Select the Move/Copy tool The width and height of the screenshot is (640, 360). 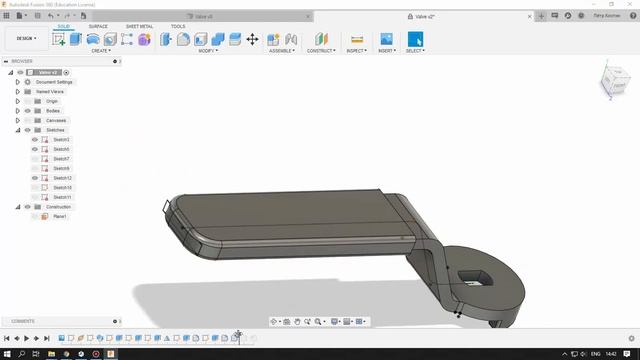pos(252,39)
